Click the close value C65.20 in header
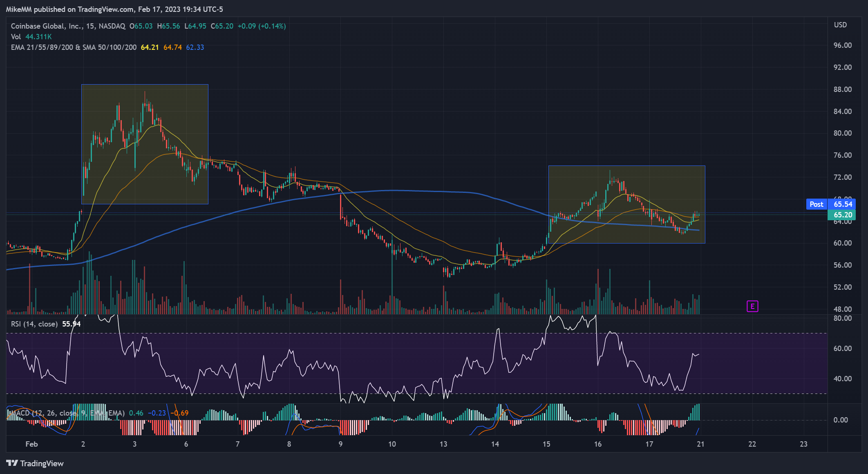This screenshot has width=868, height=474. point(222,26)
